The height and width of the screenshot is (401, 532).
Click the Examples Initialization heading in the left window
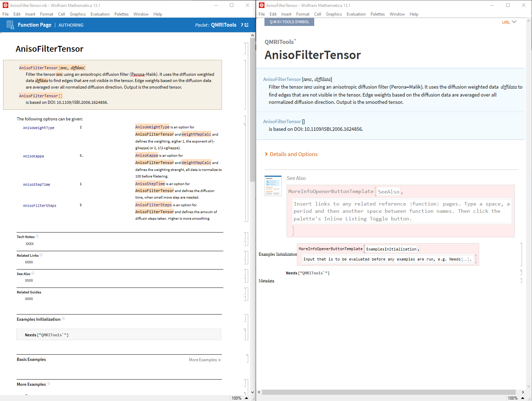pos(39,319)
